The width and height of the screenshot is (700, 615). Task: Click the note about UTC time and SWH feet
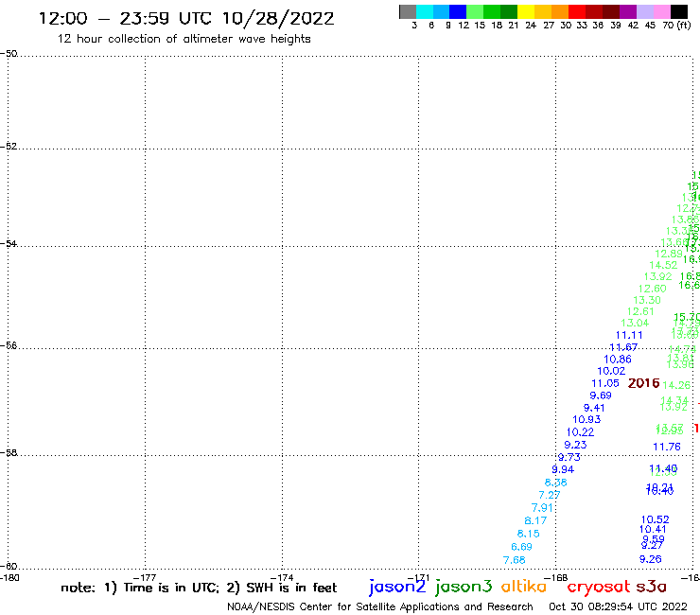(x=199, y=588)
